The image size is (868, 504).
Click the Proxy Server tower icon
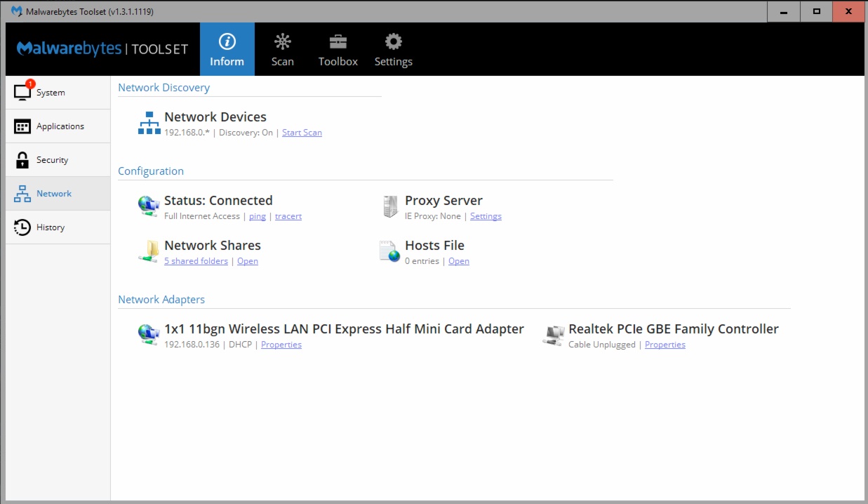[390, 206]
